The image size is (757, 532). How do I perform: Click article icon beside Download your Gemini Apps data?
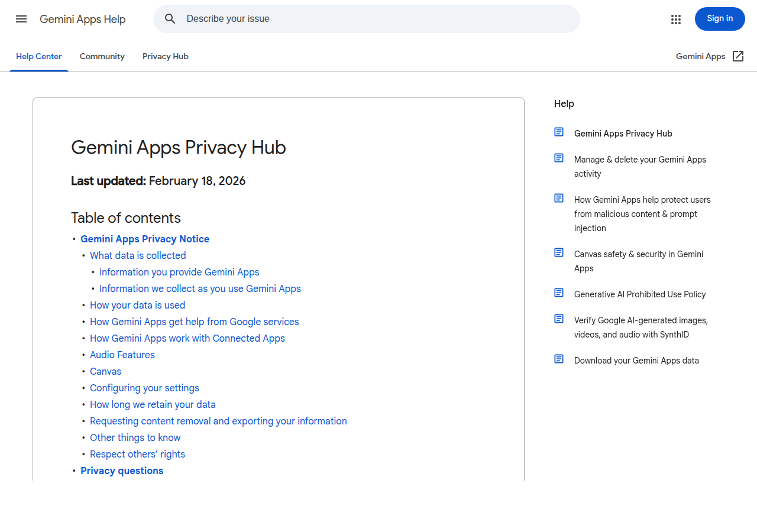click(559, 359)
